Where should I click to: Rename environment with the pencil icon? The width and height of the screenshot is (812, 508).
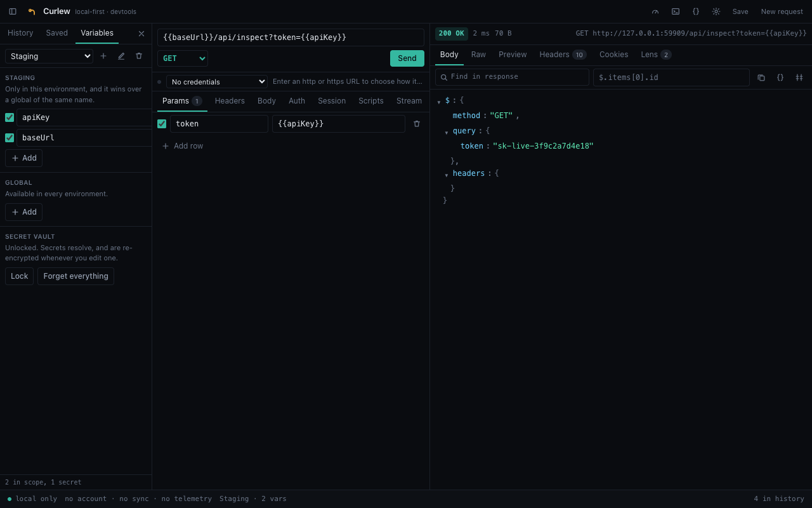(x=121, y=56)
